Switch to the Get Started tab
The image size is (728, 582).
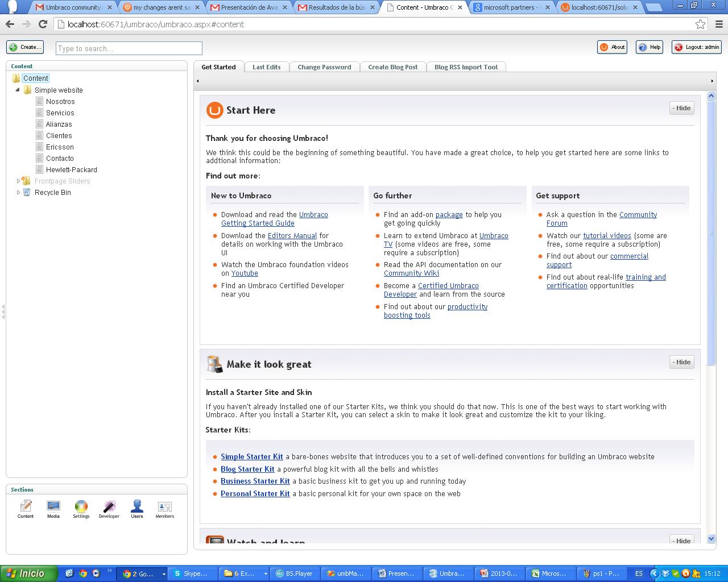coord(218,67)
